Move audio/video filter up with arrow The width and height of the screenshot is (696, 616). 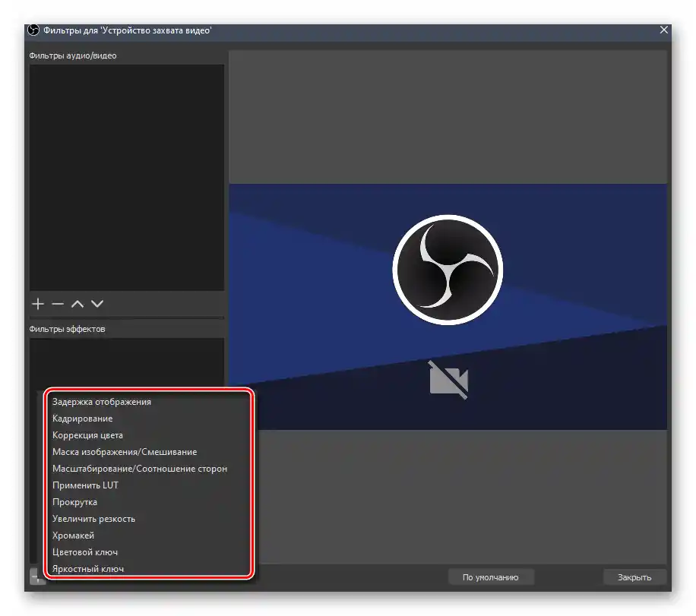click(78, 304)
